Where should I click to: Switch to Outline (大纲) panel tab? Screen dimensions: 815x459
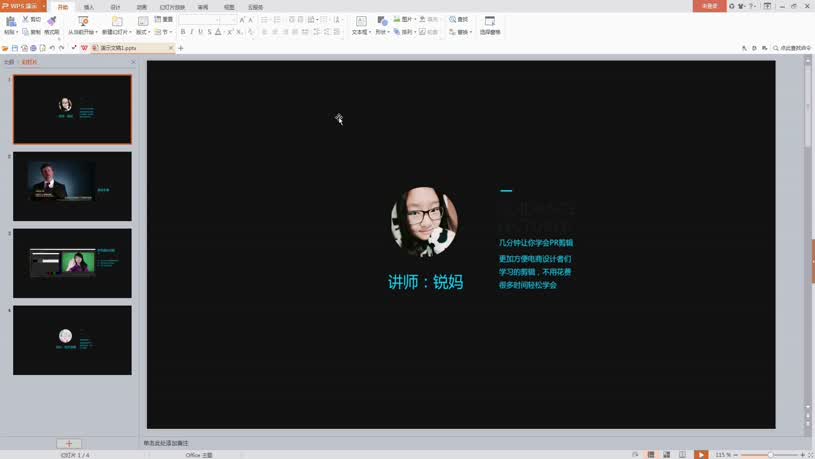(x=9, y=62)
